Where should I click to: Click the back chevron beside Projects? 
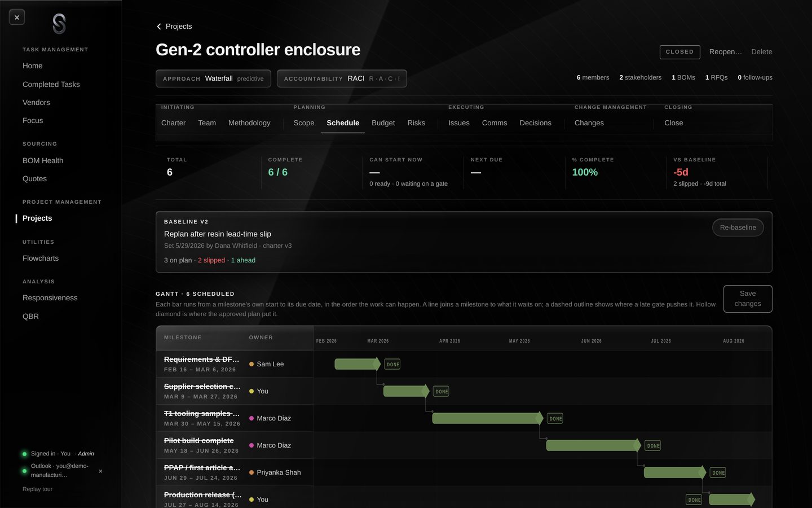pyautogui.click(x=159, y=27)
